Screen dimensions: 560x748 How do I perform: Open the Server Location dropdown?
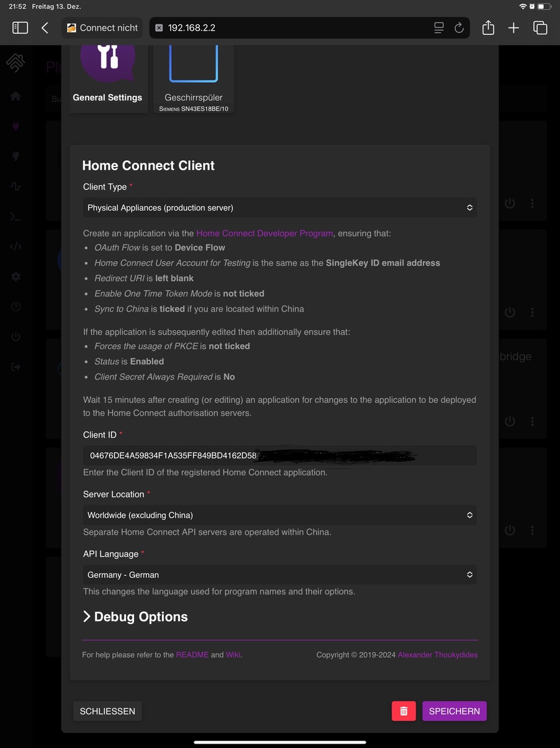click(280, 515)
